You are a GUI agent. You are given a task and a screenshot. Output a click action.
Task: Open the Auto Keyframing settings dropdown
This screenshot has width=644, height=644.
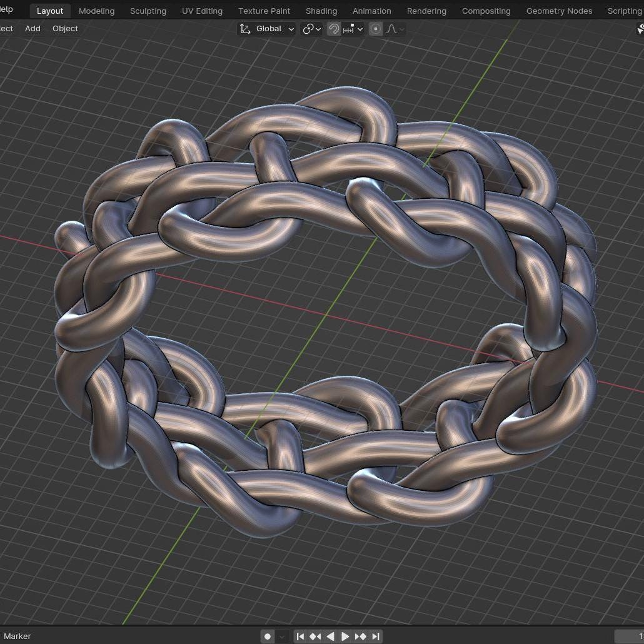tap(282, 636)
